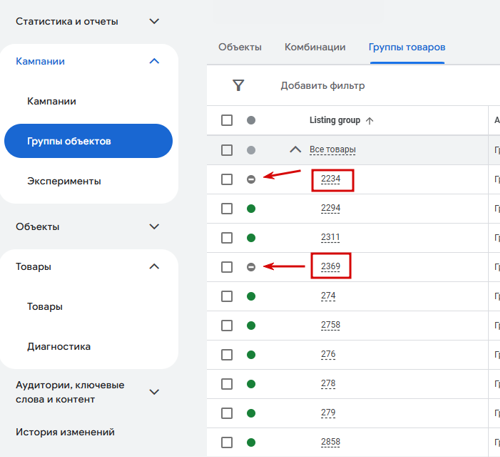Click the green status dot for 2758
The height and width of the screenshot is (457, 500).
pyautogui.click(x=251, y=325)
